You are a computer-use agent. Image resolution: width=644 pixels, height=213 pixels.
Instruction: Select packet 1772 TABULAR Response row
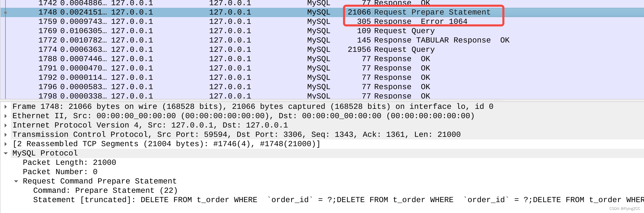[x=322, y=40]
